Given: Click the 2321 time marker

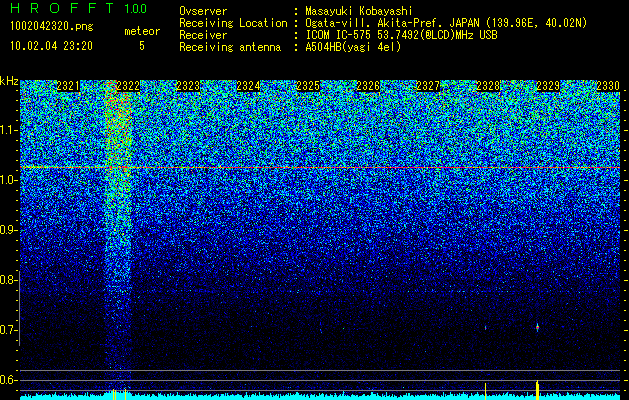Looking at the screenshot, I should [68, 86].
